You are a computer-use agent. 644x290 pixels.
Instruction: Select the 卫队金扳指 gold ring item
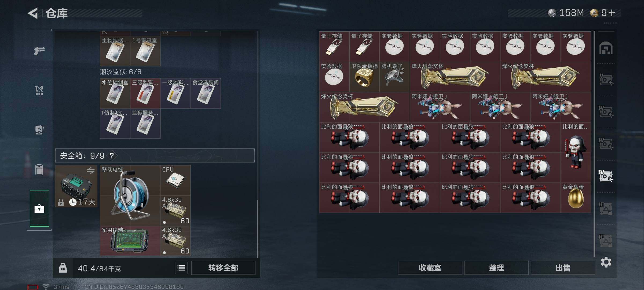364,77
